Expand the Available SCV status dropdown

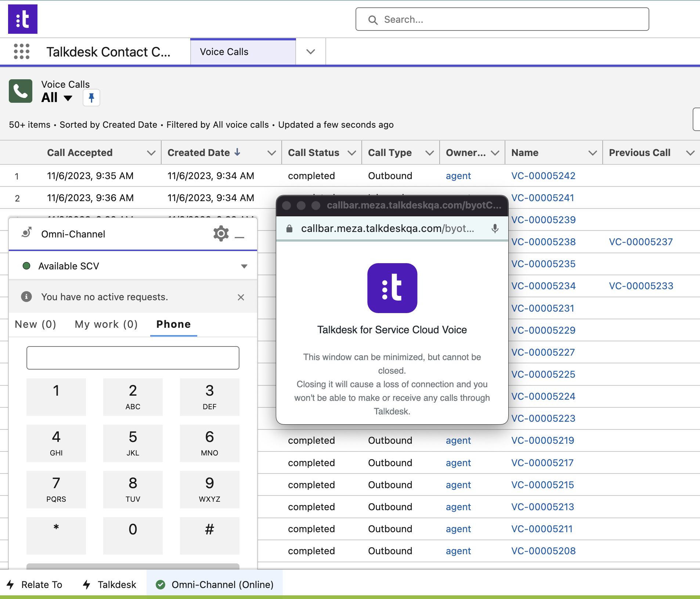(x=244, y=266)
